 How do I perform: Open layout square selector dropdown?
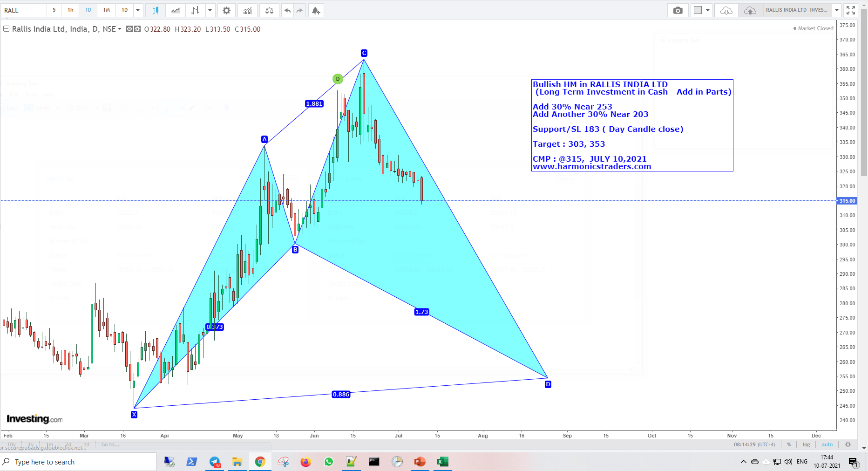(701, 10)
